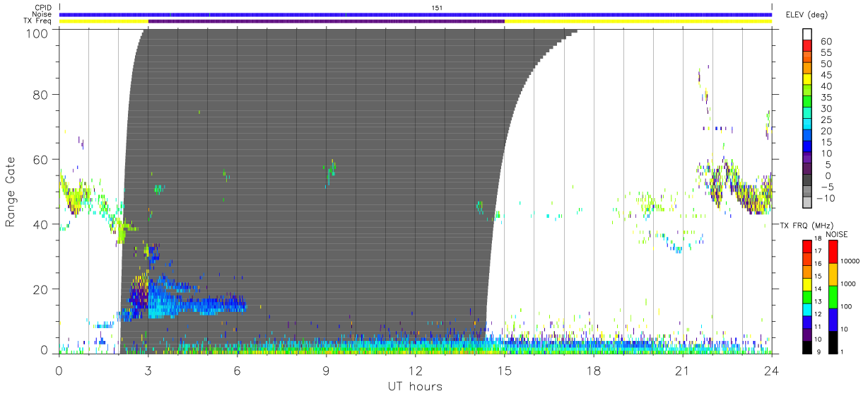Screen dimensions: 868x401
Task: Click the x-axis tick label '15'
Action: 505,371
